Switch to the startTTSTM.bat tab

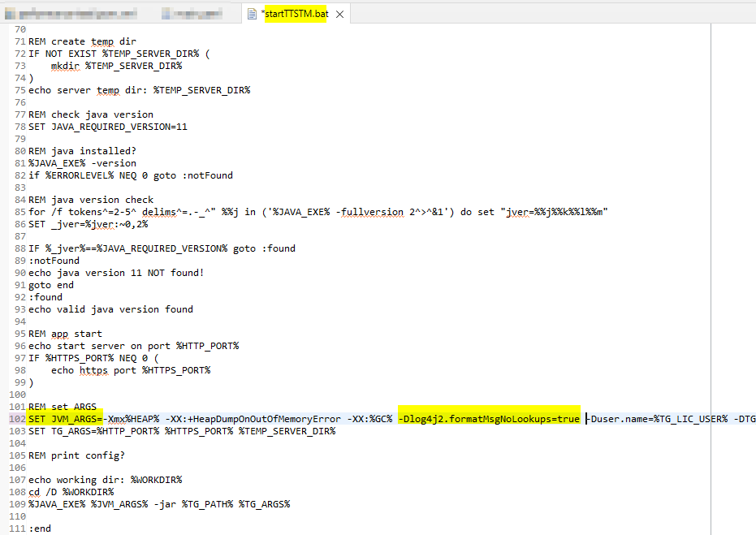coord(297,14)
